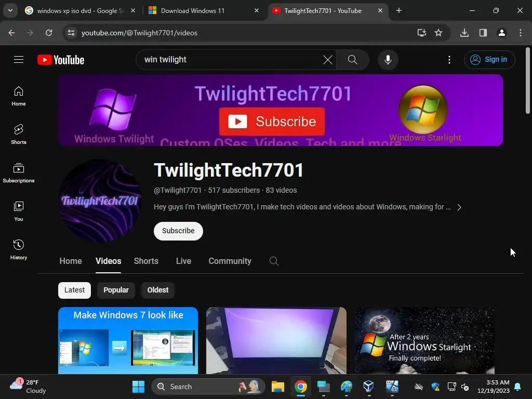
Task: Click the install app icon in address bar
Action: click(x=421, y=33)
